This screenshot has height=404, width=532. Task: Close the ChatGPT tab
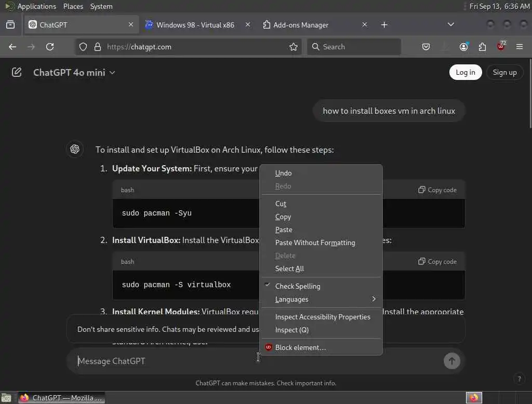(131, 24)
